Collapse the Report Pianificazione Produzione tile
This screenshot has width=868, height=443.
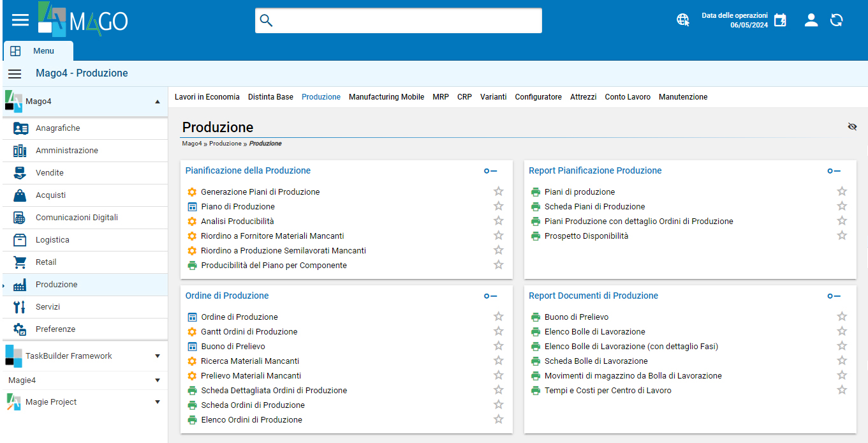[834, 171]
